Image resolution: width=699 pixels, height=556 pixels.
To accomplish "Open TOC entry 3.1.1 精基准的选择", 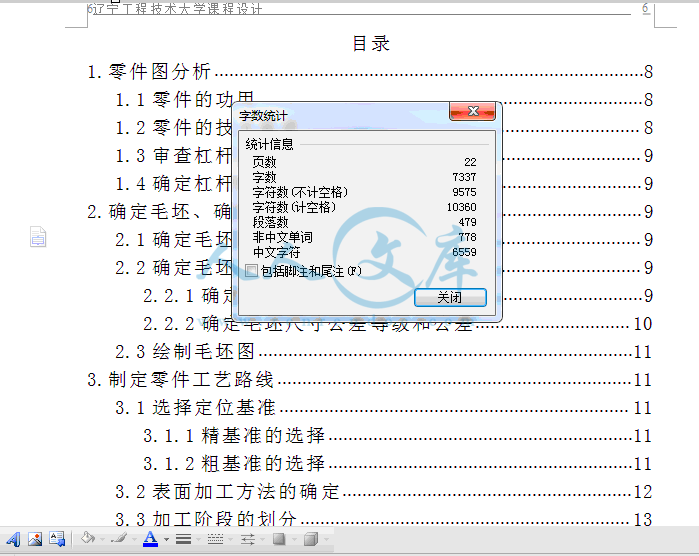I will 398,436.
